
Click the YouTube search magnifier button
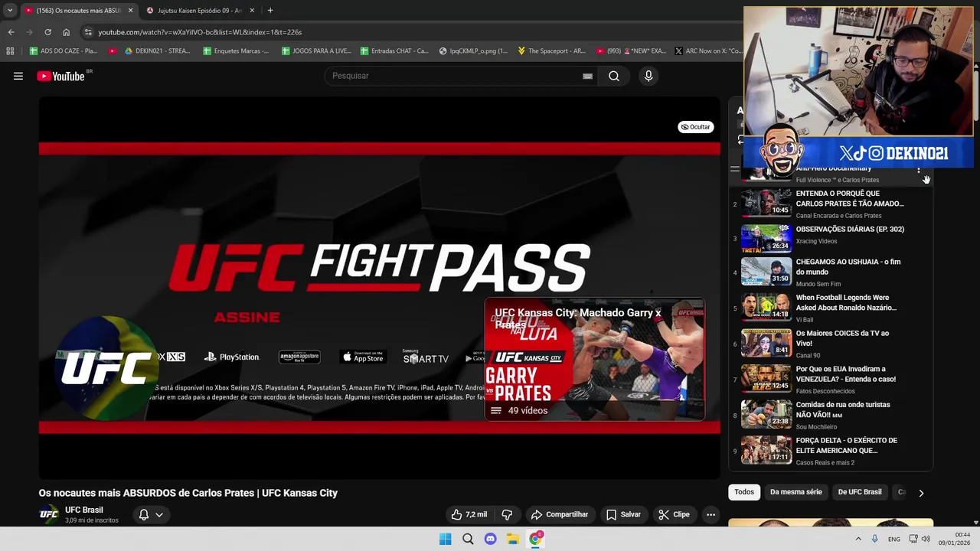tap(614, 76)
